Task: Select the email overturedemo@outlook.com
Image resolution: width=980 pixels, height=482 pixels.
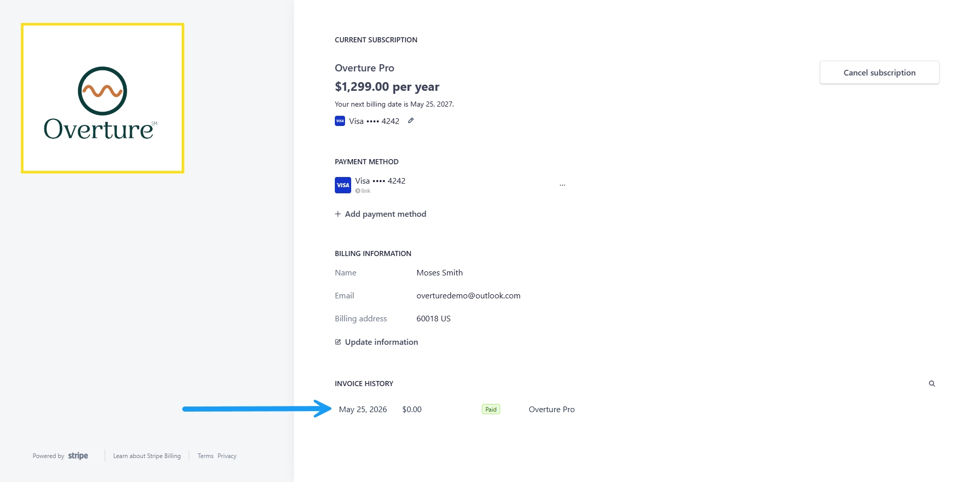Action: pyautogui.click(x=469, y=295)
